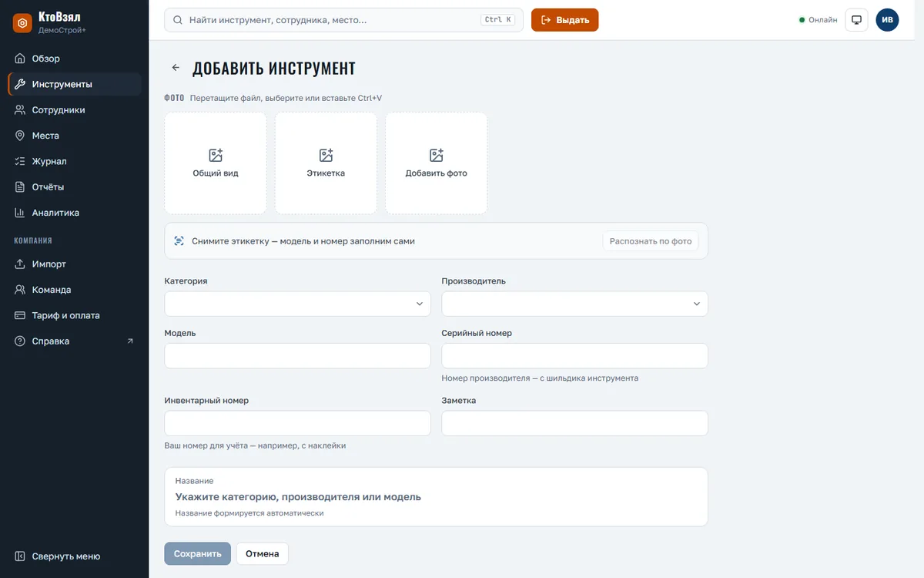Click the map pin icon for Места
The image size is (924, 578).
[x=20, y=136]
